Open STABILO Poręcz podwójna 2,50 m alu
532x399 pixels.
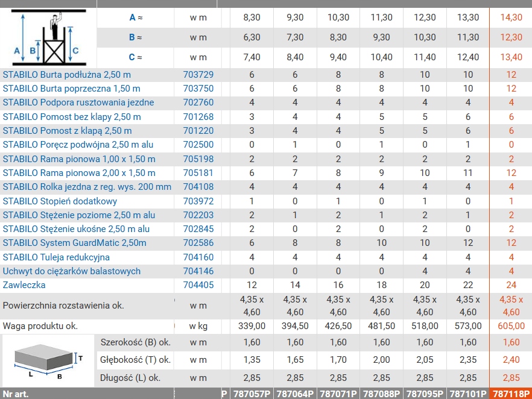pyautogui.click(x=78, y=145)
